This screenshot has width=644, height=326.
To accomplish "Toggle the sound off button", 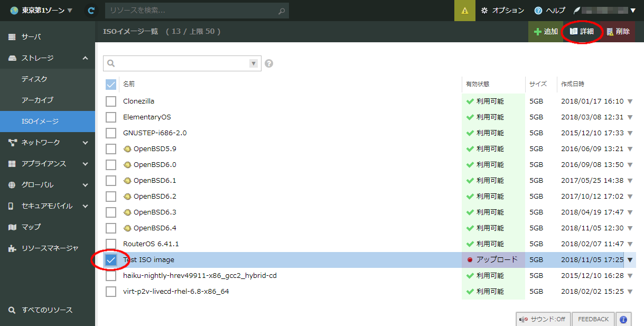I will (543, 319).
